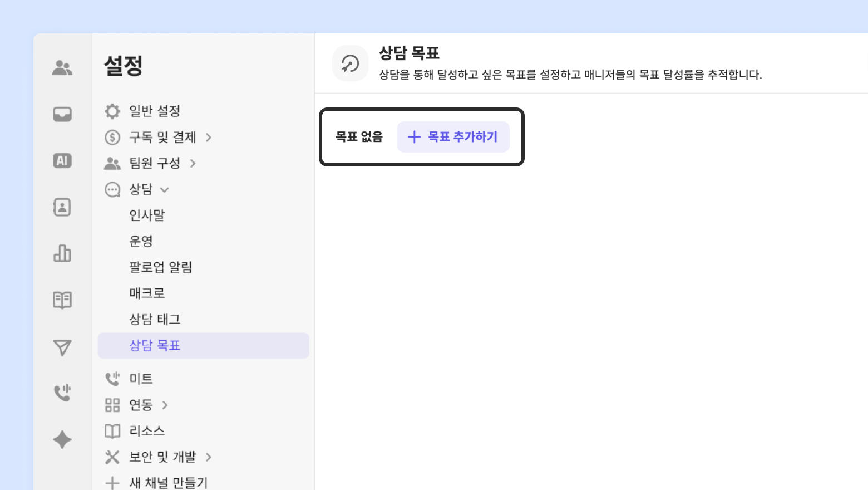Open 팔로업 알림 settings

160,267
